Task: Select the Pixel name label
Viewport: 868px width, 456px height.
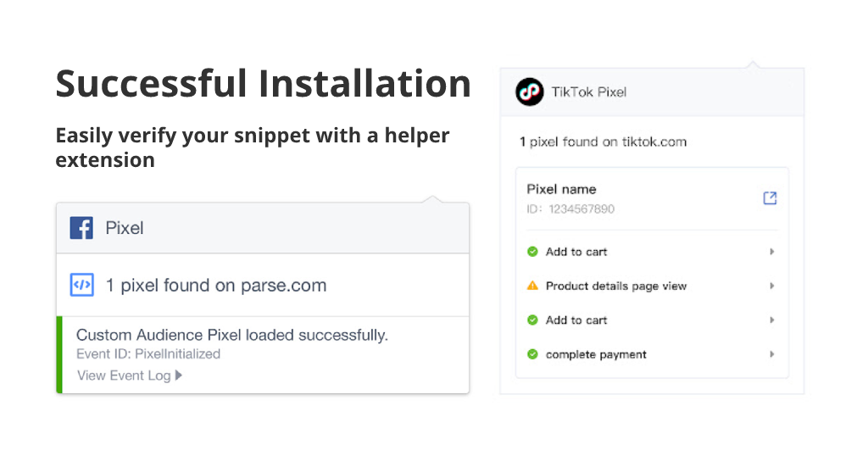Action: pos(561,189)
